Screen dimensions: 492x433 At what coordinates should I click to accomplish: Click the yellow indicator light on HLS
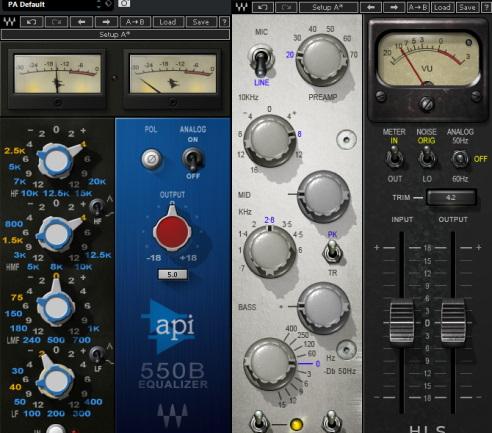296,424
